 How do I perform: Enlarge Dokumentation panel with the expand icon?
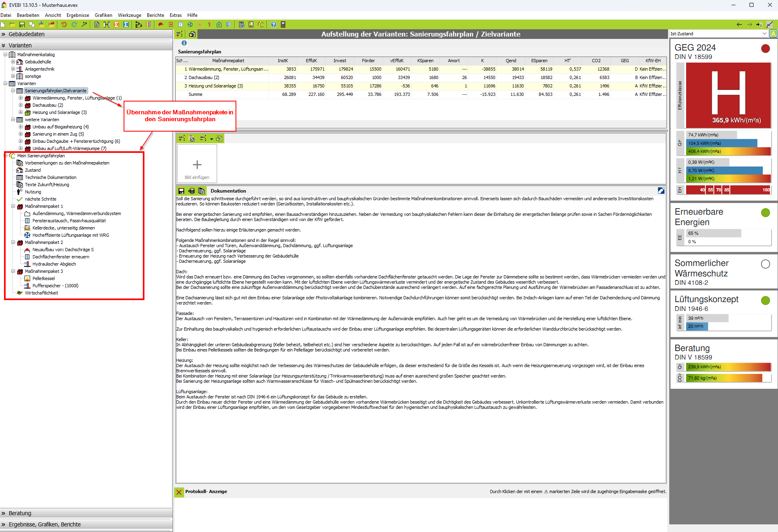(x=661, y=191)
